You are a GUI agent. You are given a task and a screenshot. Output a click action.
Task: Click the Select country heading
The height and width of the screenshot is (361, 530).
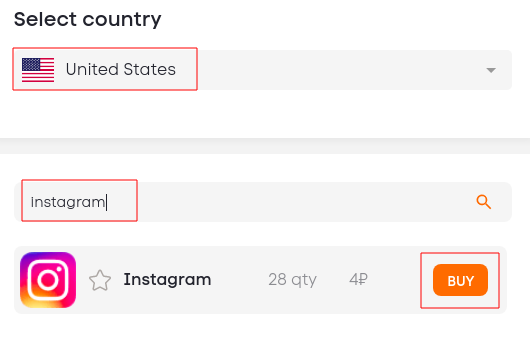pyautogui.click(x=88, y=19)
